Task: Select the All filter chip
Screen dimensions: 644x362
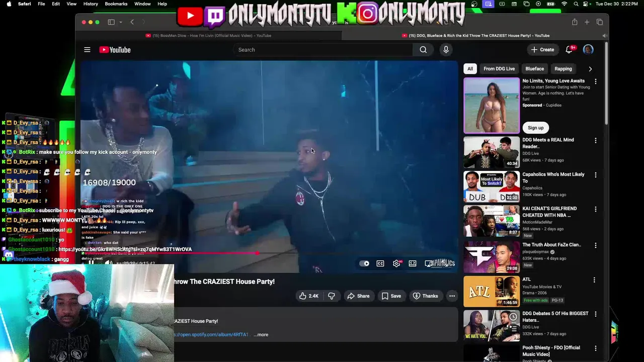Action: [470, 69]
